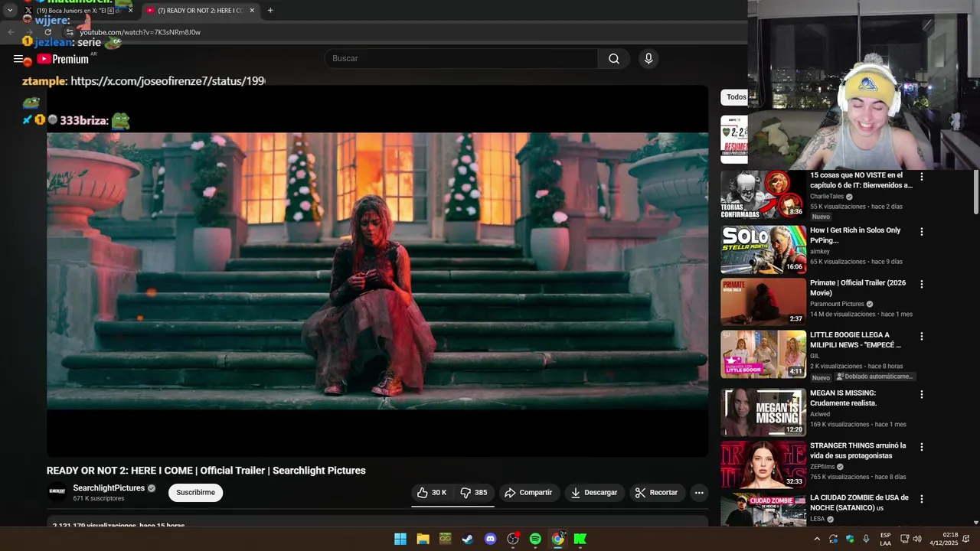Select the READY OR NOT 2 browser tab

click(199, 11)
